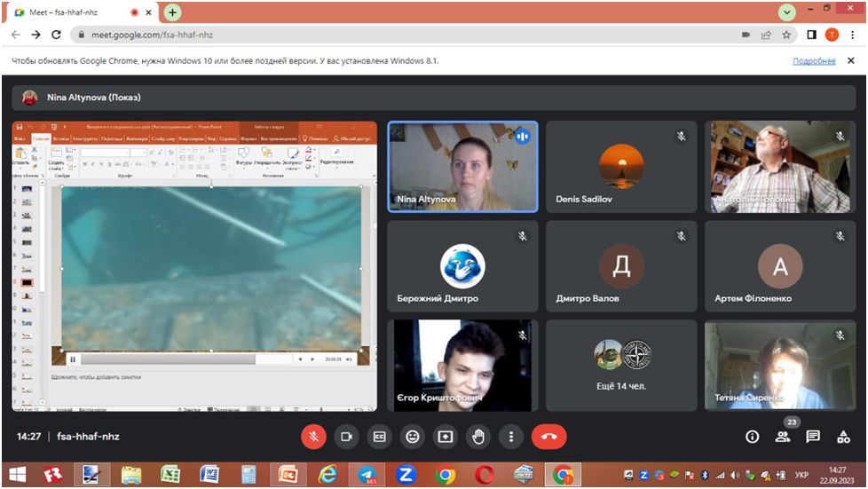The image size is (868, 489).
Task: Select Тетяна Сиренко video tile
Action: [780, 365]
